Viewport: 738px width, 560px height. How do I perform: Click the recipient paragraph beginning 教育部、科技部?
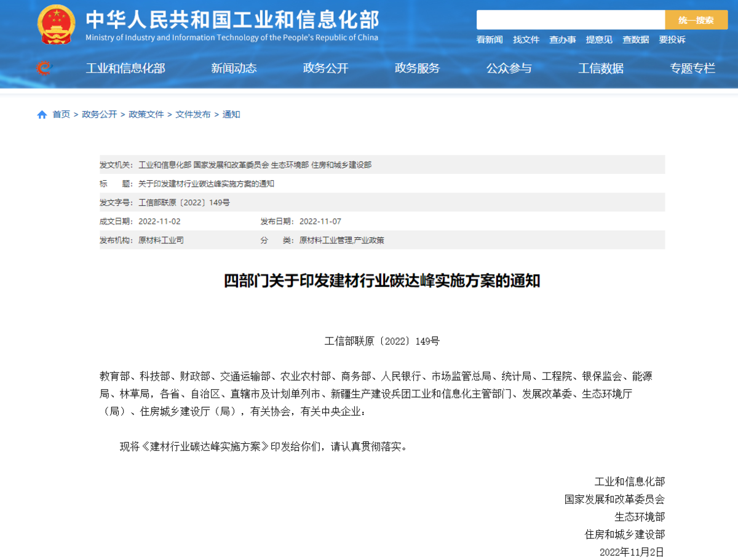click(x=376, y=393)
